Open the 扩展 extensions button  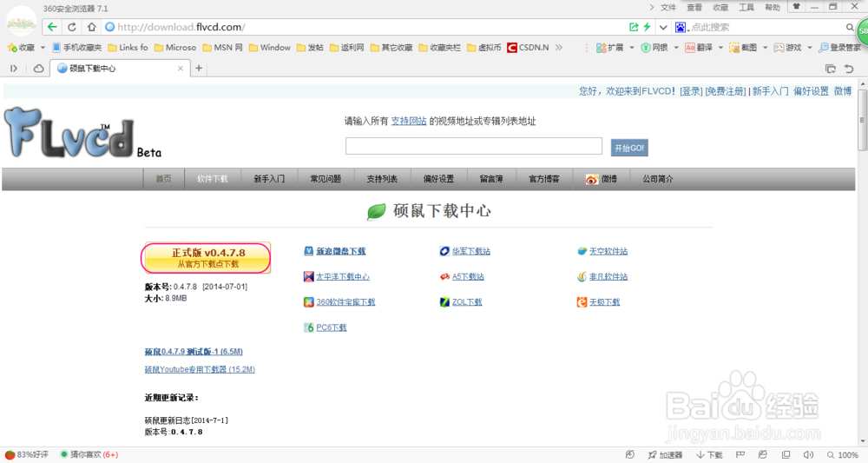tap(609, 48)
